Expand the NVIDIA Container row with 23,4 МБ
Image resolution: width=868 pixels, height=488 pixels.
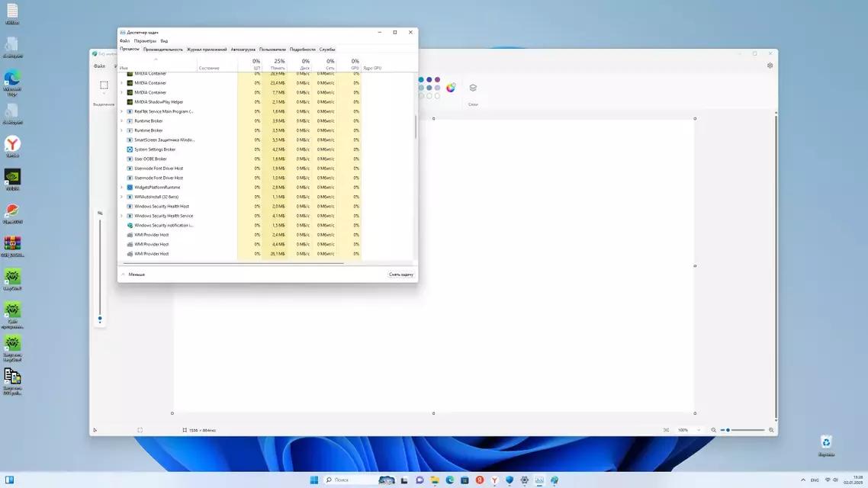point(122,83)
